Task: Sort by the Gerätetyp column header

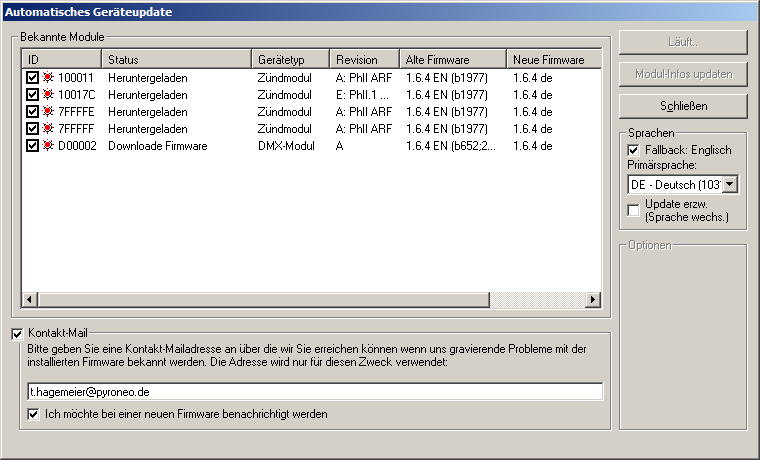Action: (x=291, y=59)
